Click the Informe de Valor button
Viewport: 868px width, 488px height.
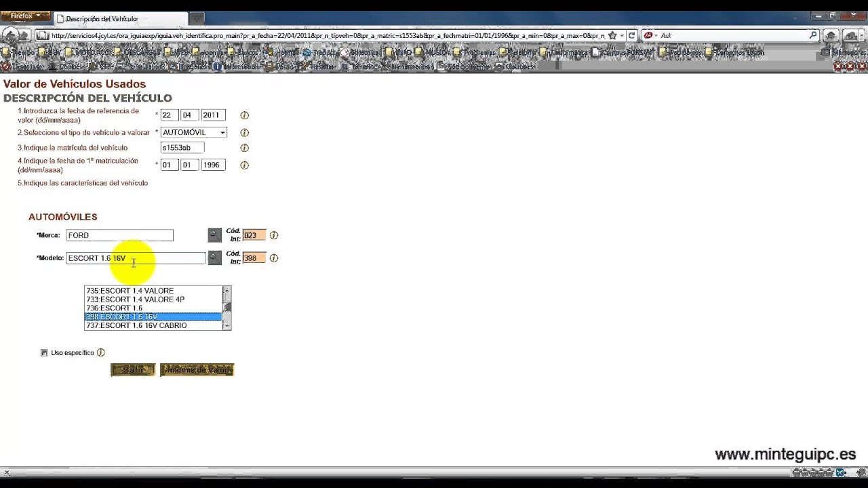pyautogui.click(x=197, y=369)
